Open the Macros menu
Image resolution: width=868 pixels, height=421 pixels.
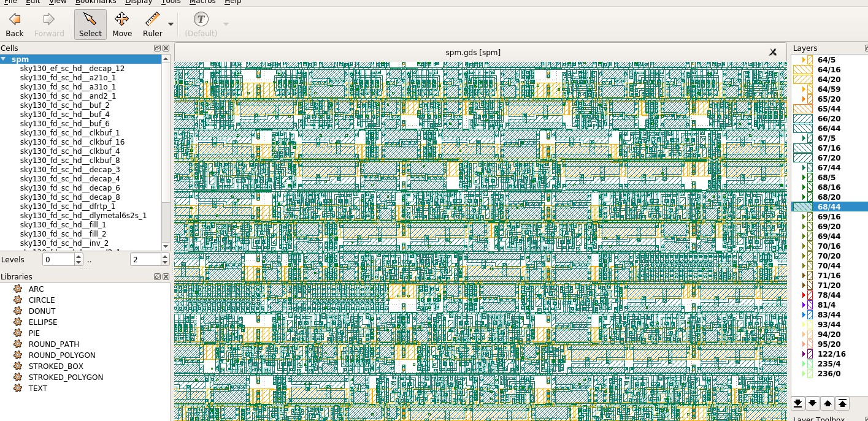tap(202, 2)
